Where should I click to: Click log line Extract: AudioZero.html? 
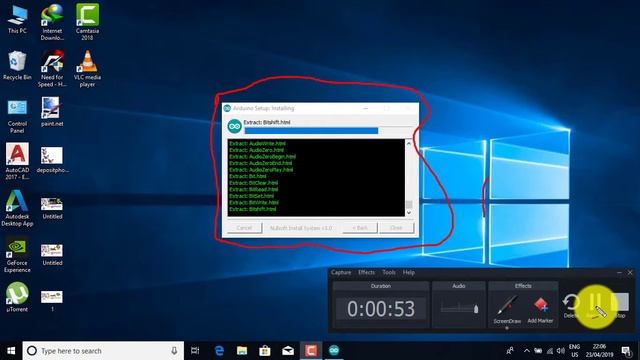(256, 150)
